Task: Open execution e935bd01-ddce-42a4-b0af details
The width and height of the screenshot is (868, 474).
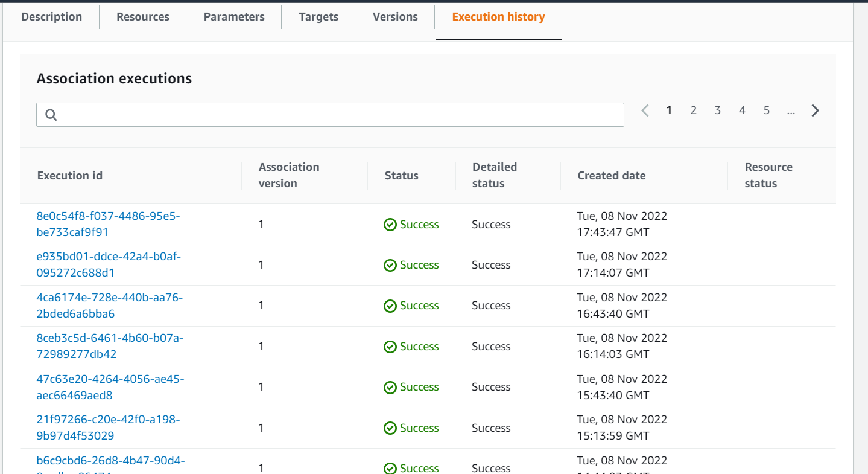Action: pyautogui.click(x=110, y=264)
